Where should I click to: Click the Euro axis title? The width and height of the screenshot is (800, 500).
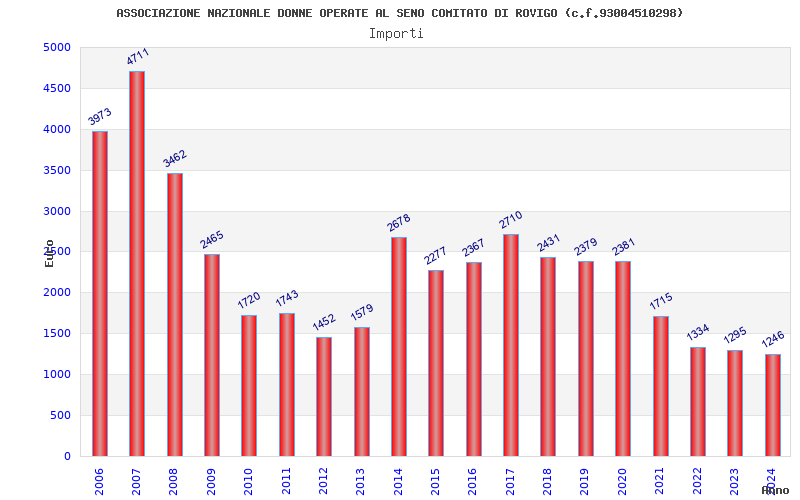tap(49, 254)
